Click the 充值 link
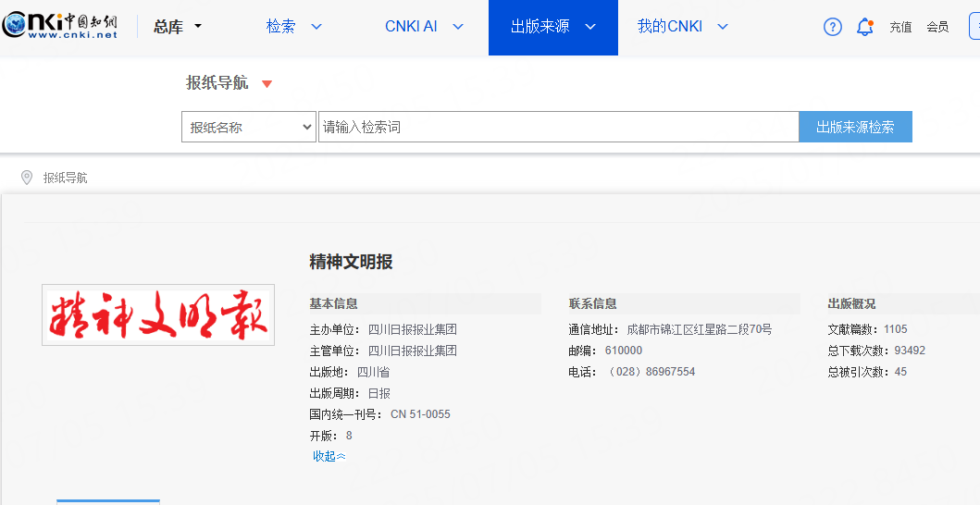This screenshot has height=505, width=980. [x=900, y=27]
